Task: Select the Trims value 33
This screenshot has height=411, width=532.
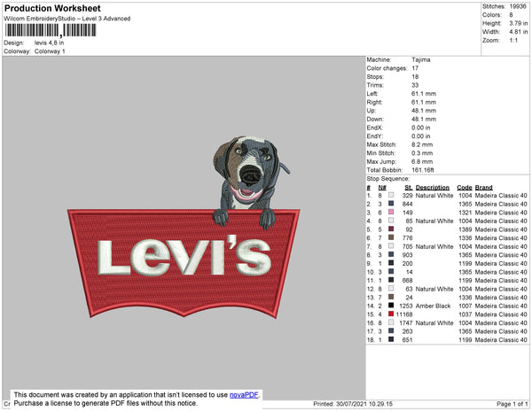Action: click(x=415, y=85)
